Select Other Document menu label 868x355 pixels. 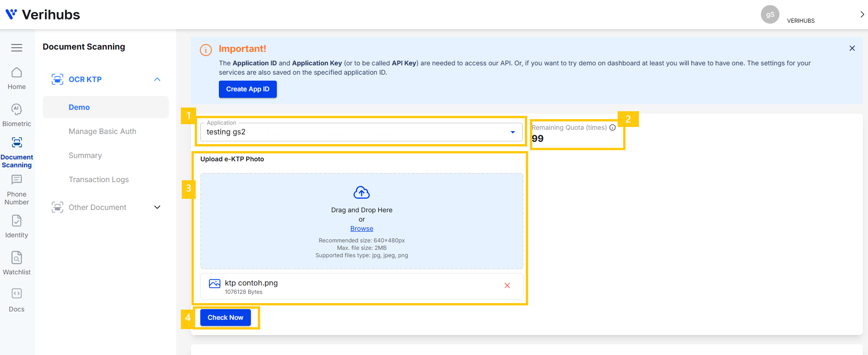point(97,207)
